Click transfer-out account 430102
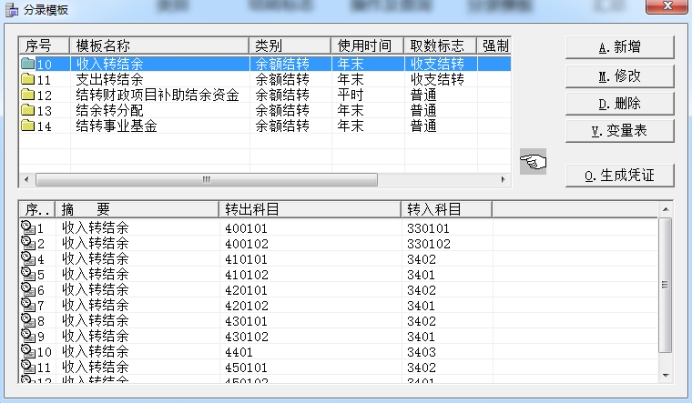692x404 pixels. point(247,336)
